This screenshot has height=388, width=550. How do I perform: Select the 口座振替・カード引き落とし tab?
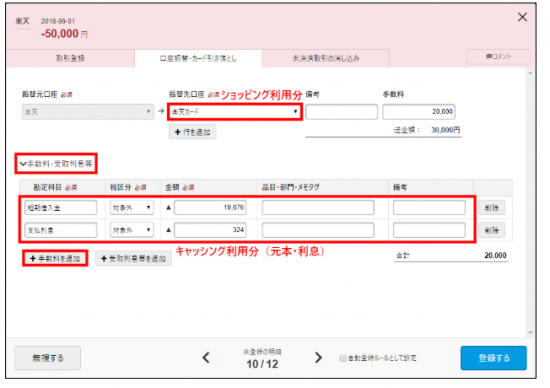(198, 58)
